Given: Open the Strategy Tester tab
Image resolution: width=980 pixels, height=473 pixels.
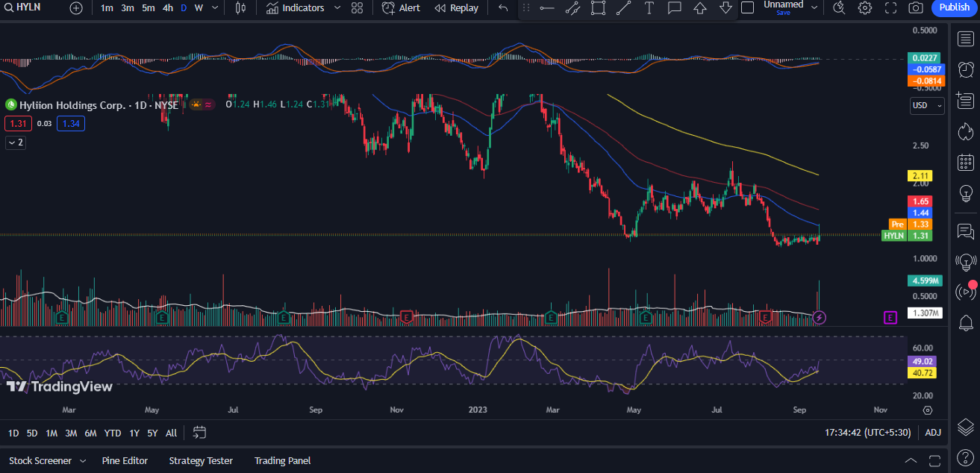Looking at the screenshot, I should 201,461.
